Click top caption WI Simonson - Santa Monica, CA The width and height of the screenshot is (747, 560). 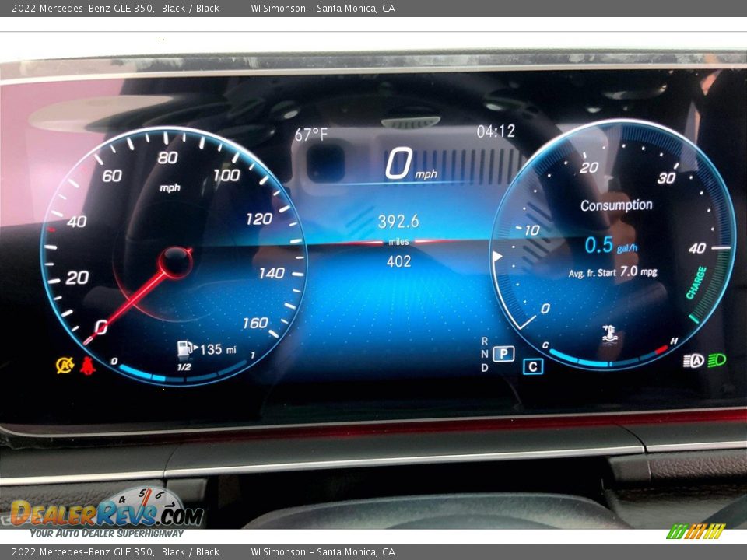click(x=323, y=8)
